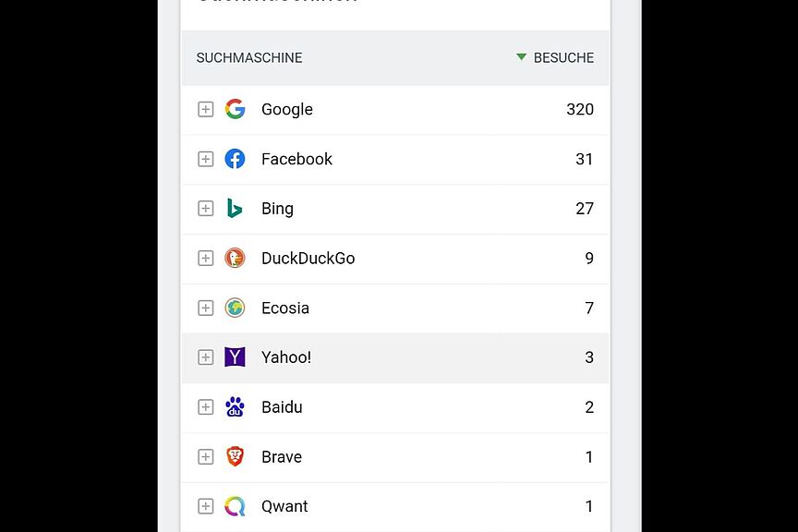Open the Ecosia entry link
The height and width of the screenshot is (532, 798).
coord(285,308)
